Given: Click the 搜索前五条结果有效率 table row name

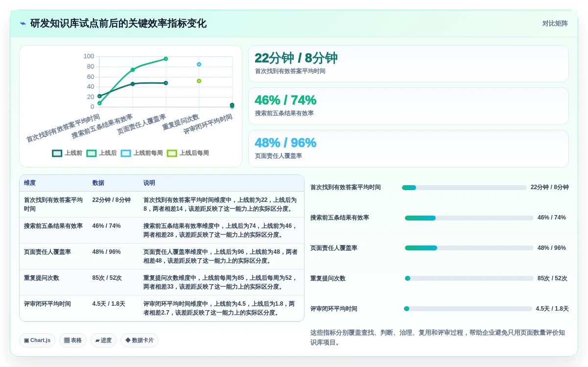Looking at the screenshot, I should [x=53, y=226].
